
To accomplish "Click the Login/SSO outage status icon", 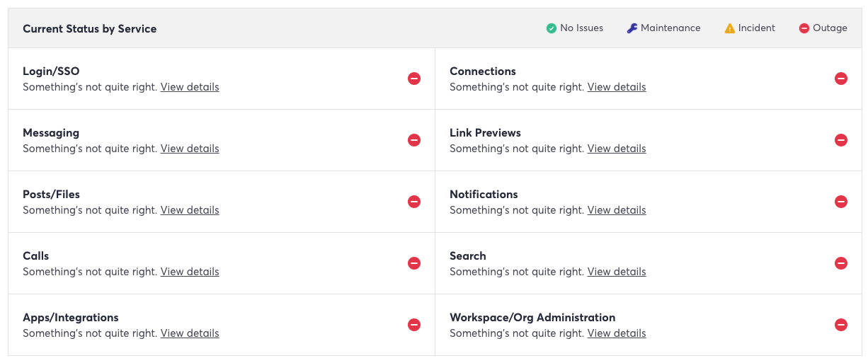I will (414, 79).
